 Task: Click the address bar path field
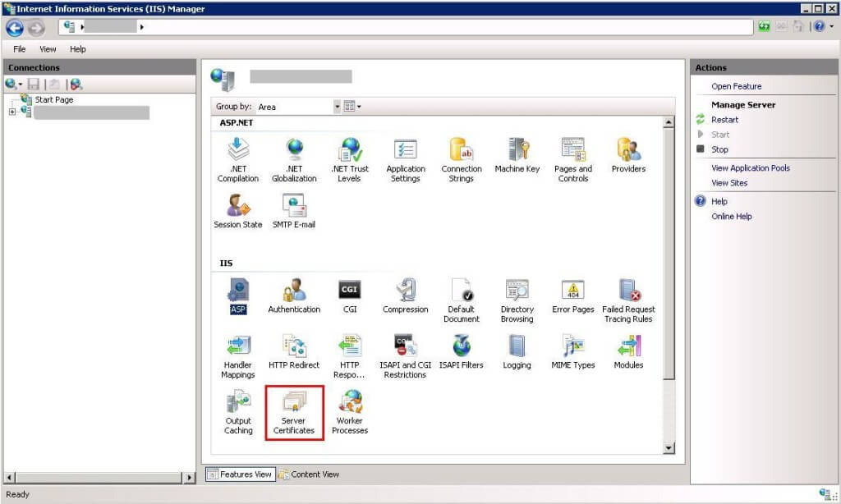[x=406, y=27]
